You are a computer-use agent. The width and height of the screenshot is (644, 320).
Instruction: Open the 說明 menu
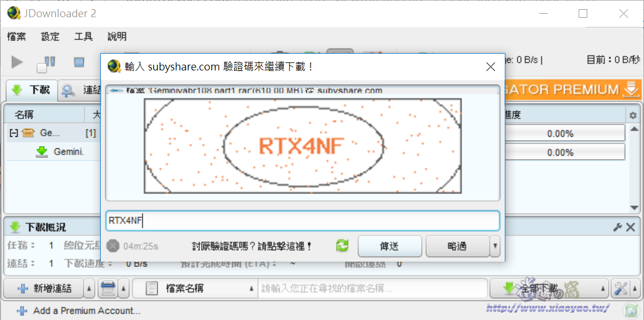click(x=117, y=37)
